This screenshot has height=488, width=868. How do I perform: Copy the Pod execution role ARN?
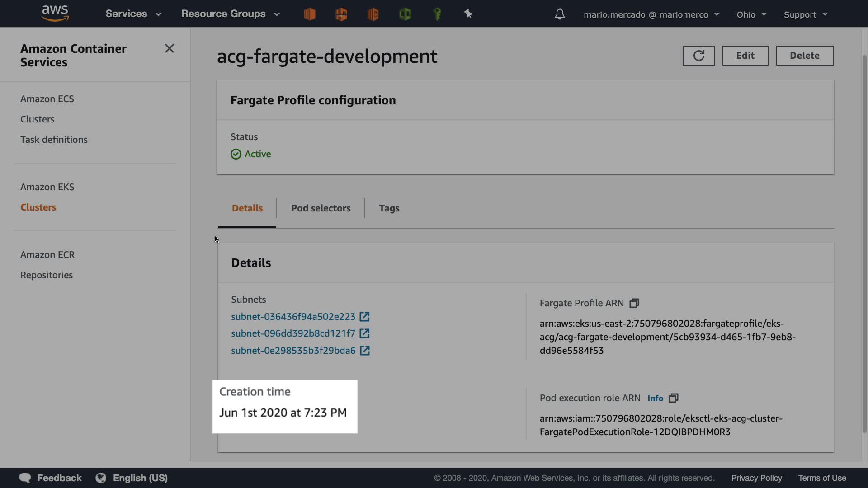[x=674, y=398]
